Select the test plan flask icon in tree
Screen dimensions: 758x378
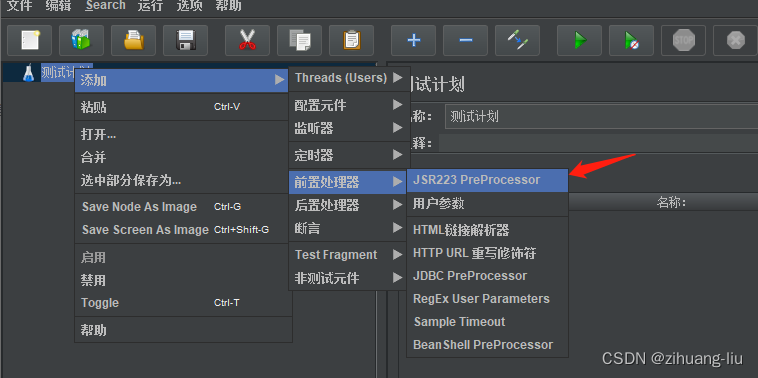[29, 73]
